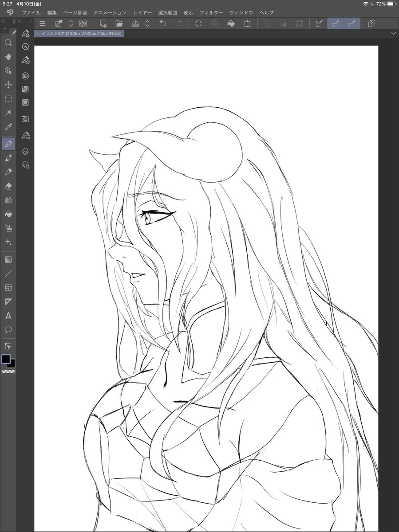The width and height of the screenshot is (399, 532).
Task: Create a new canvas file
Action: [x=103, y=23]
